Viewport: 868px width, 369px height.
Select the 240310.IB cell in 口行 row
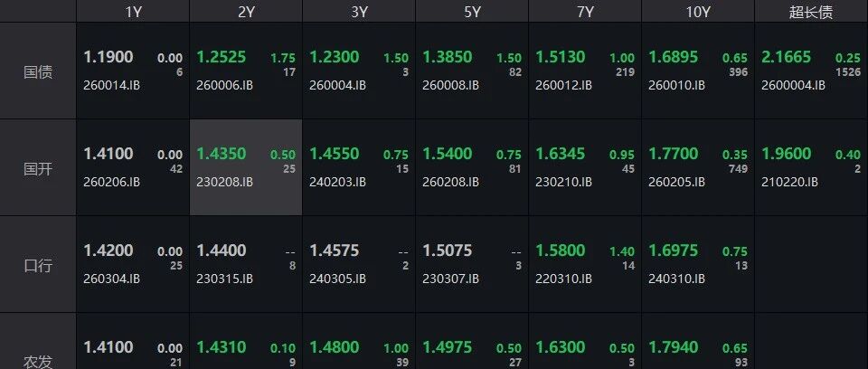[697, 265]
